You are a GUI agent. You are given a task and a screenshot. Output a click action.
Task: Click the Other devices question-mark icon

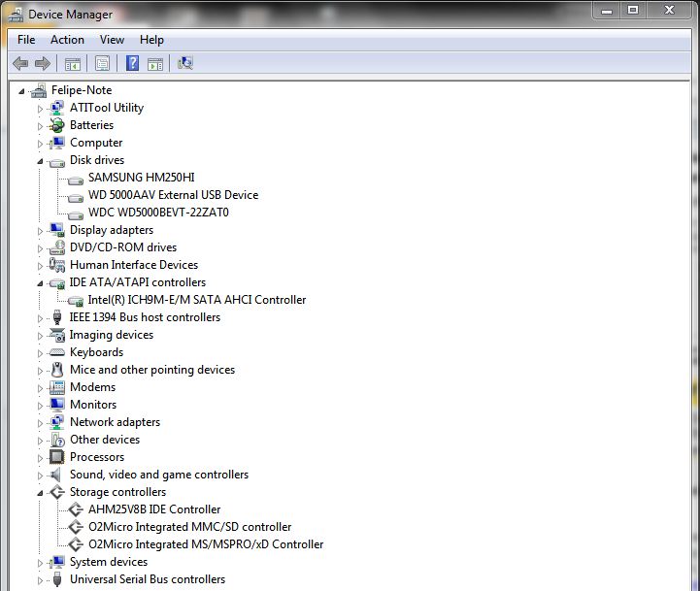click(x=57, y=440)
